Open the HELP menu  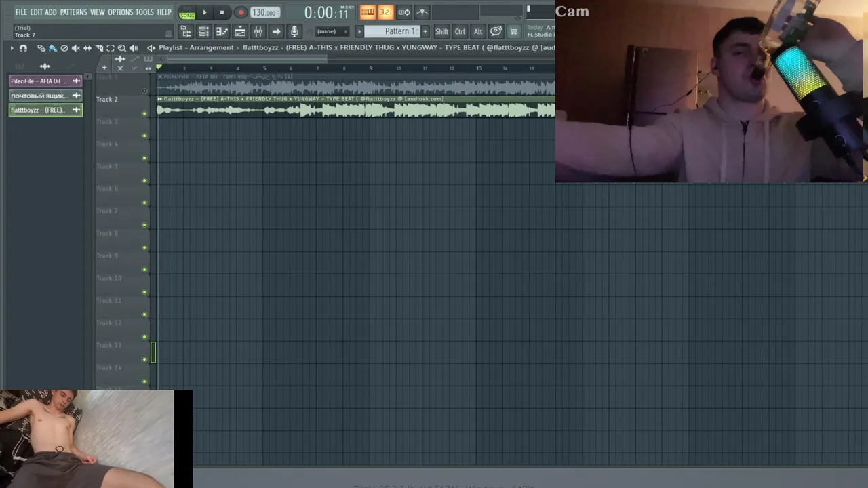[x=164, y=12]
